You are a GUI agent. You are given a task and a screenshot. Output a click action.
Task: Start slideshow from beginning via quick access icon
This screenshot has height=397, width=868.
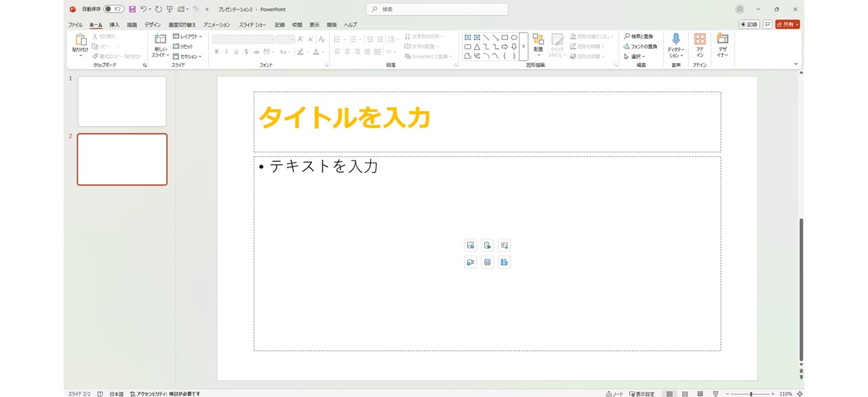(x=170, y=9)
